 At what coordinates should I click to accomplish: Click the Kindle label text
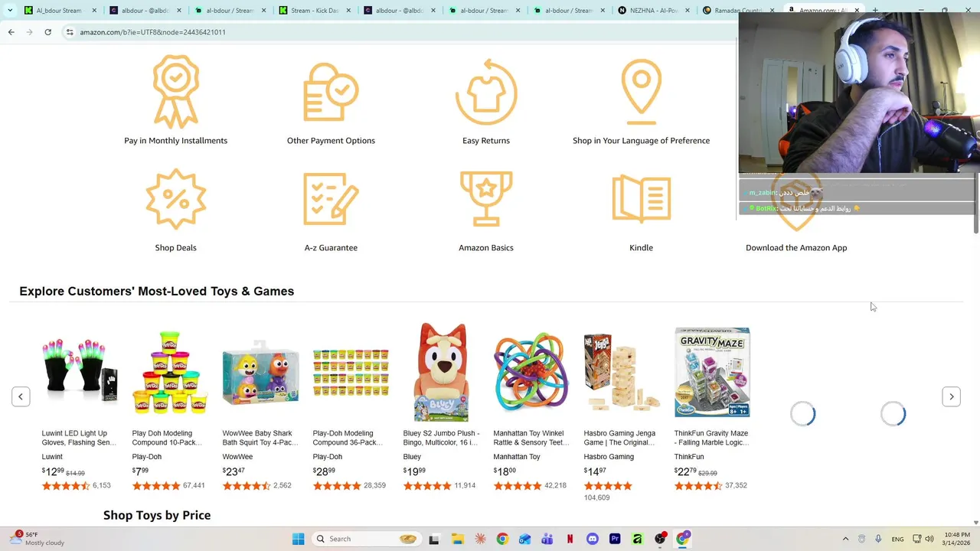point(642,248)
